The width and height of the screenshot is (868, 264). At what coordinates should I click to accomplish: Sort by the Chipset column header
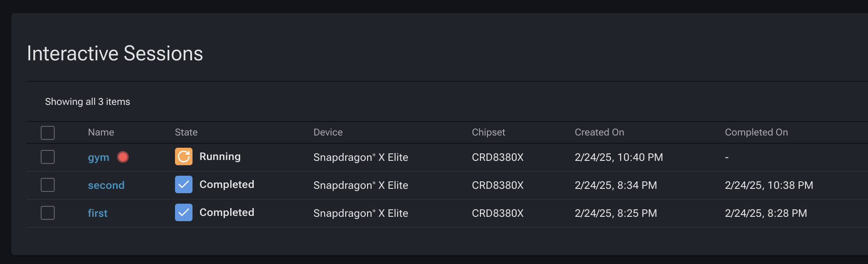488,132
